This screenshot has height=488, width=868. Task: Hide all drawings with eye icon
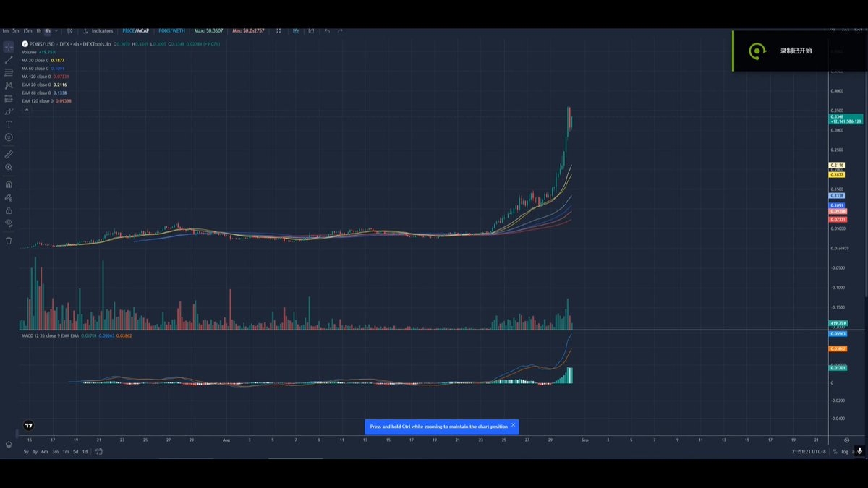click(x=9, y=223)
